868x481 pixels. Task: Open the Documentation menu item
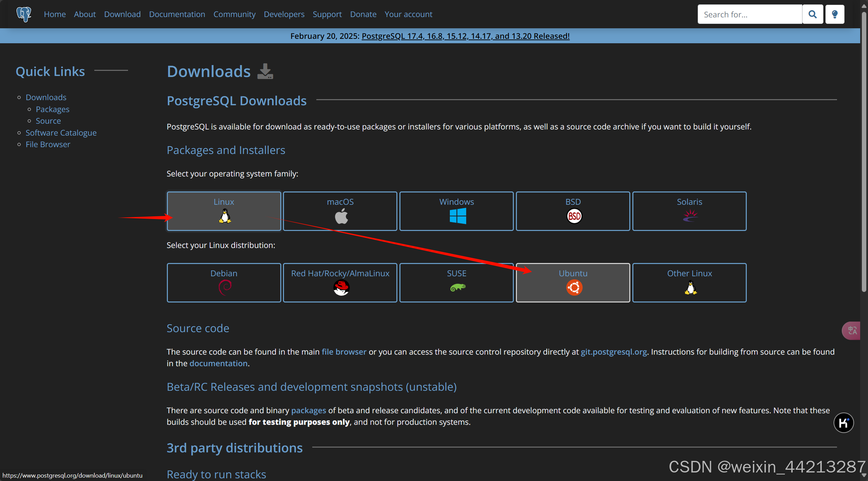[177, 14]
